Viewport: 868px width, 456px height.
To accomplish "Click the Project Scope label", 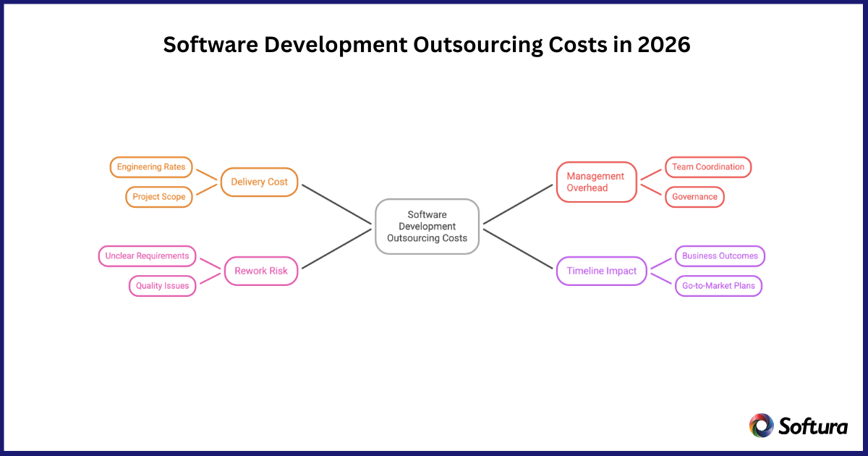I will click(x=158, y=197).
